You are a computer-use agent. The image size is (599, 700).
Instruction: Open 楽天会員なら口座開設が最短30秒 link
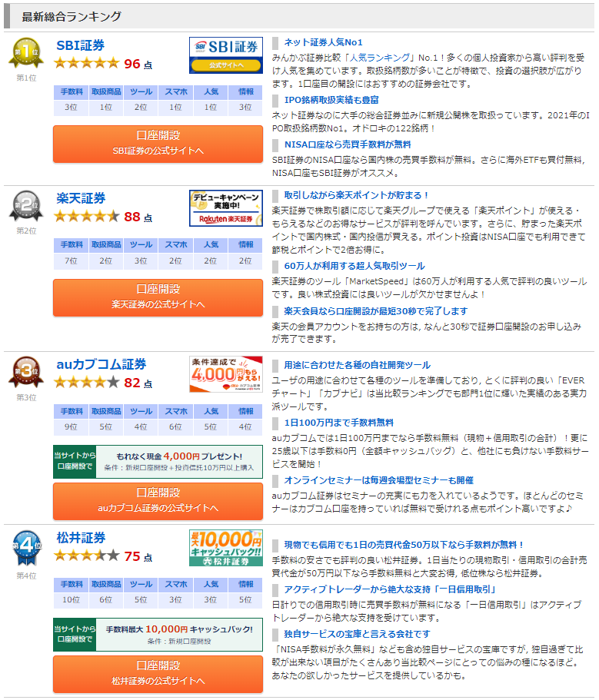(x=376, y=311)
